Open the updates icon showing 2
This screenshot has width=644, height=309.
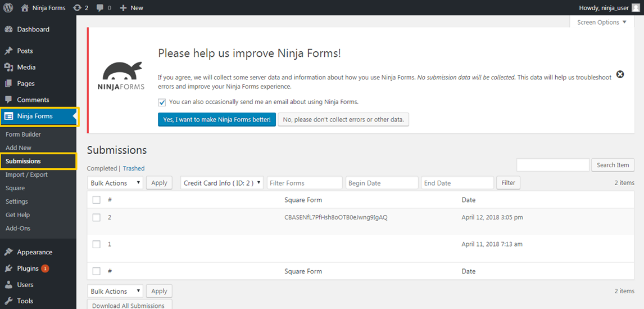click(x=77, y=7)
